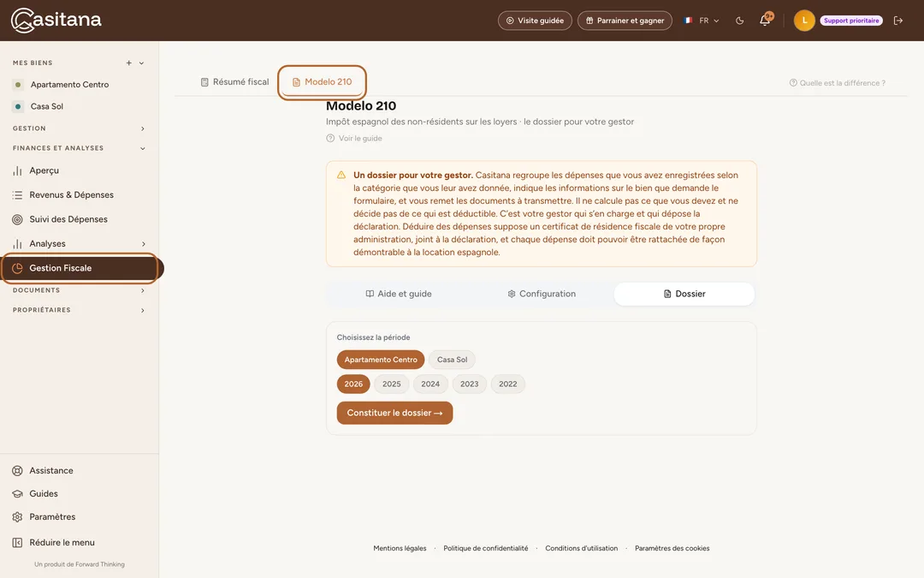Select year 2026
The width and height of the screenshot is (924, 578).
tap(353, 384)
